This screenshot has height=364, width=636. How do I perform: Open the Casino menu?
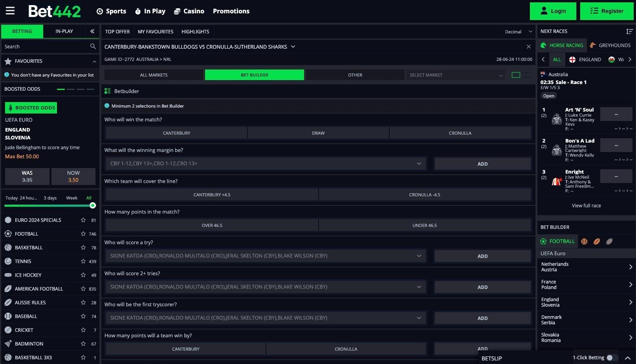click(x=189, y=11)
